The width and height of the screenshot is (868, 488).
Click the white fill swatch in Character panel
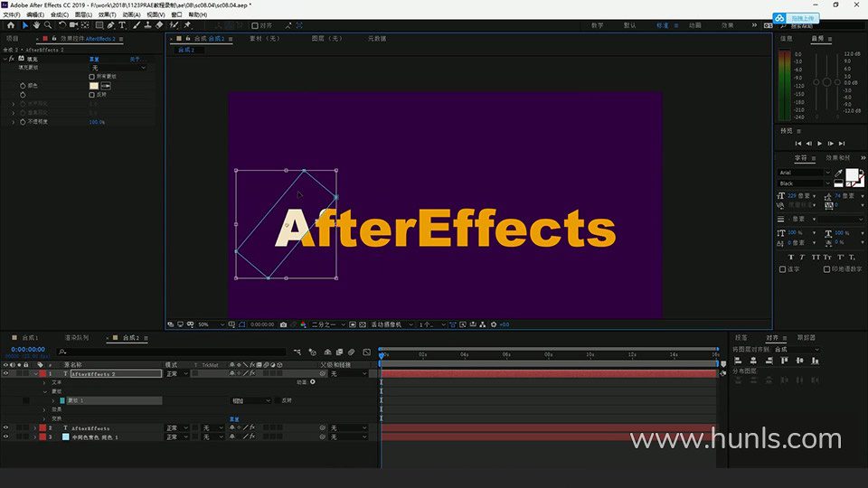pos(852,175)
